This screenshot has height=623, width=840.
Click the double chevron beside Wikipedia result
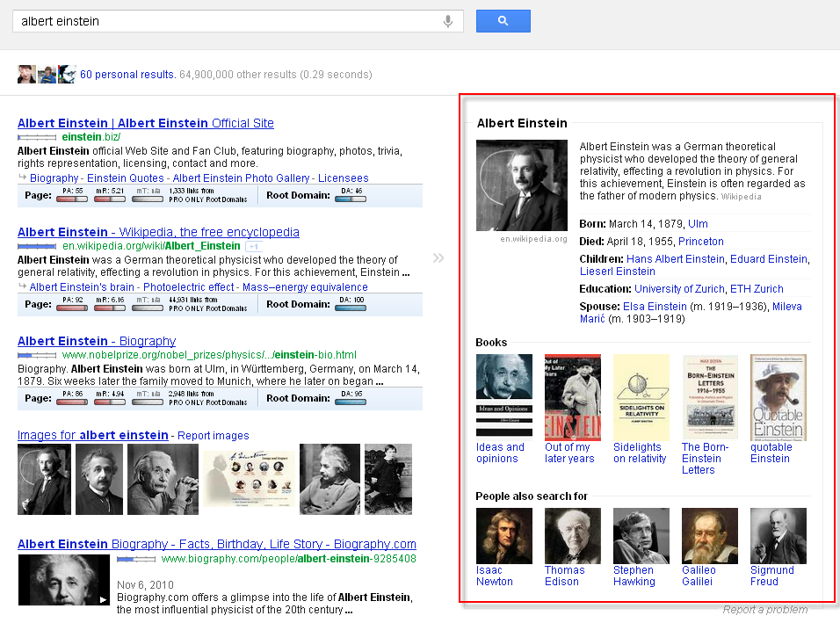438,257
